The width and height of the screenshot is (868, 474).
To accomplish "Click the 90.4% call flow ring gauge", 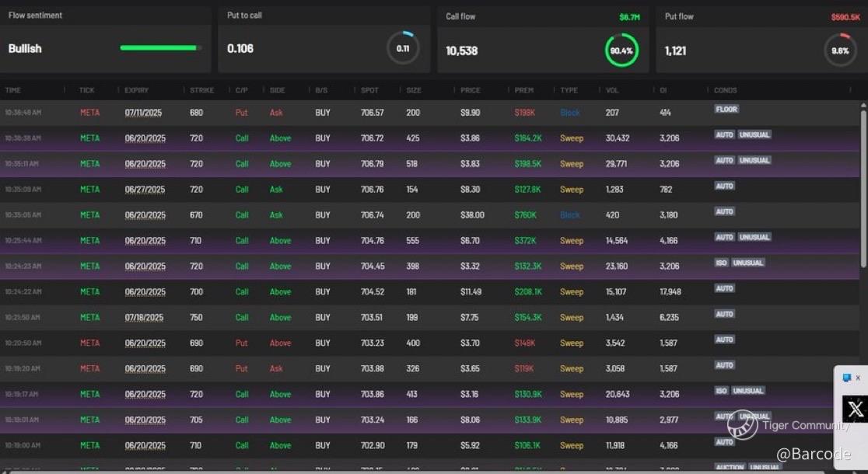I will tap(621, 51).
